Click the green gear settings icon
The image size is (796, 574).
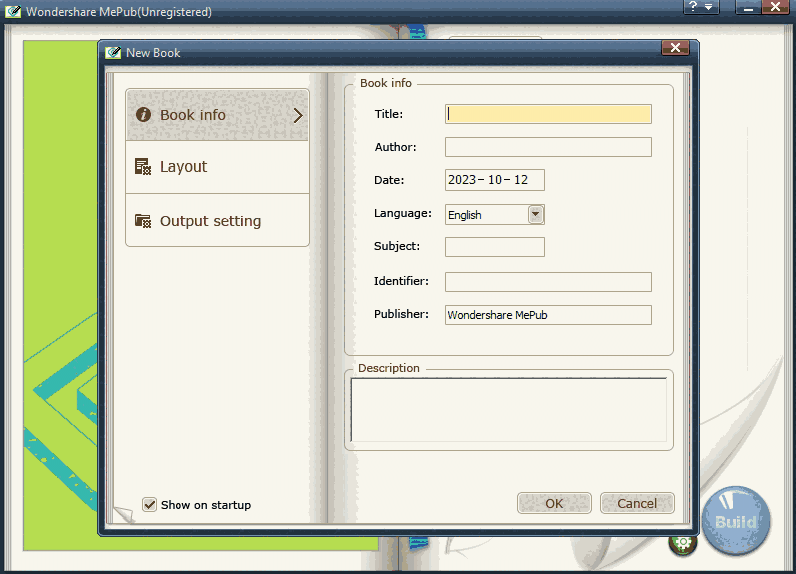683,544
